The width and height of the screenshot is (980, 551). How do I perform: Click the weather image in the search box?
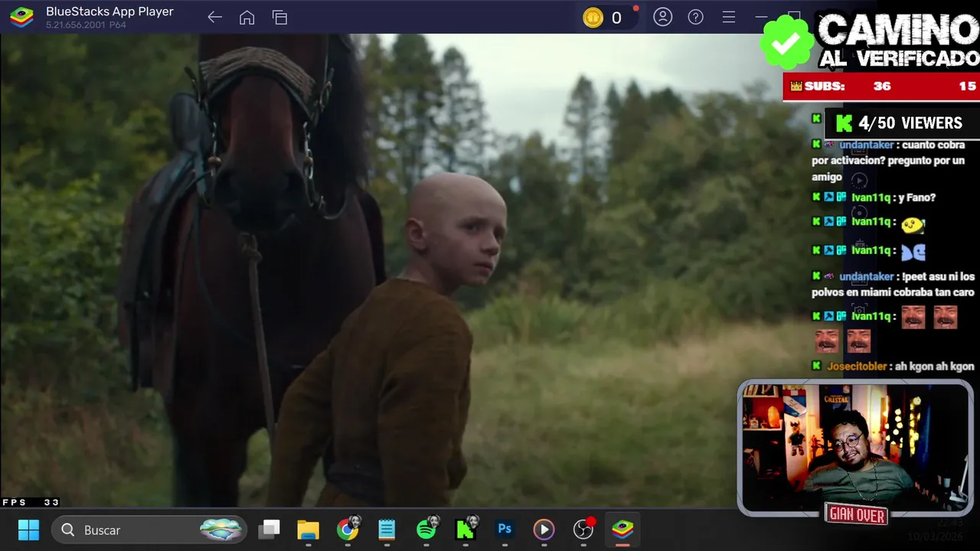221,530
